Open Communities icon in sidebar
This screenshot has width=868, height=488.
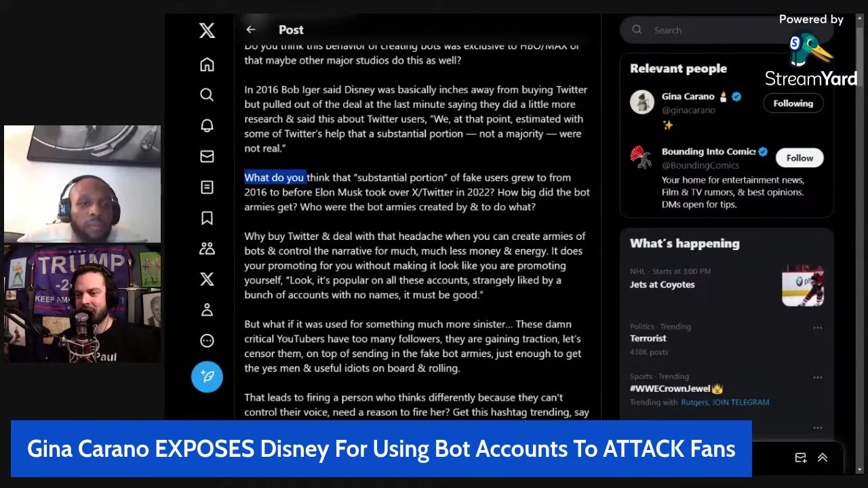[x=207, y=249]
